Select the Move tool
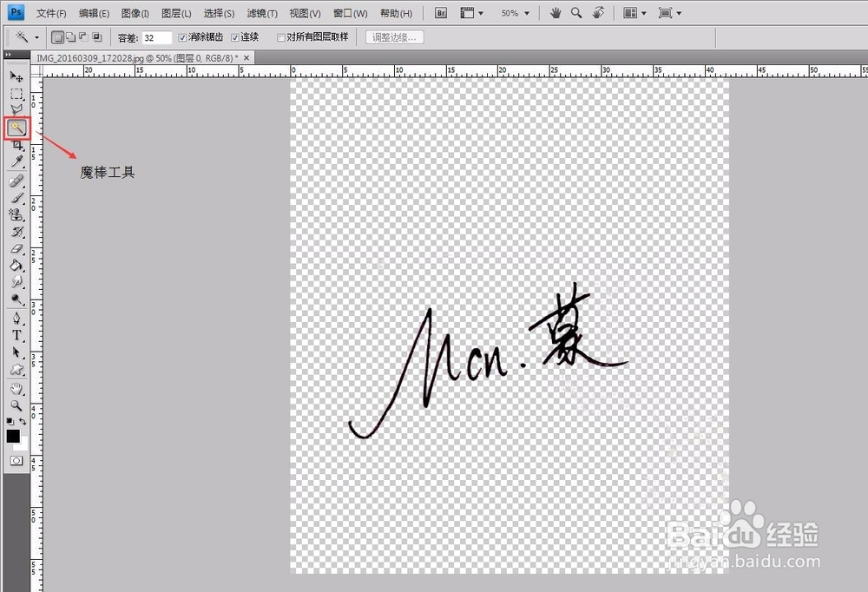Screen dimensions: 868x592 (16, 76)
